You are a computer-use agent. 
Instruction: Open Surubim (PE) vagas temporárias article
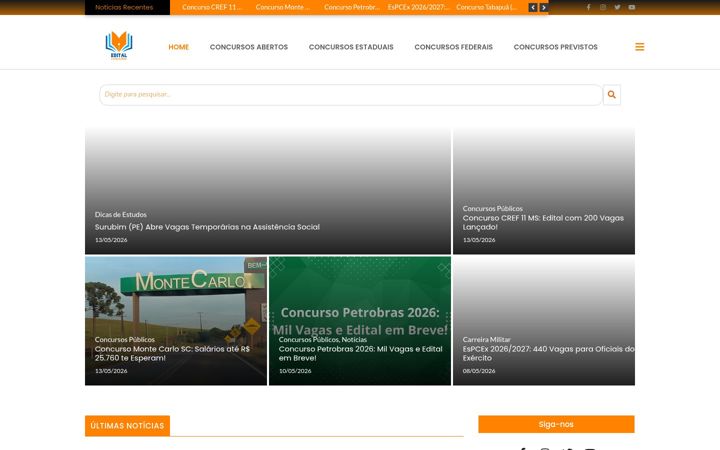point(207,227)
